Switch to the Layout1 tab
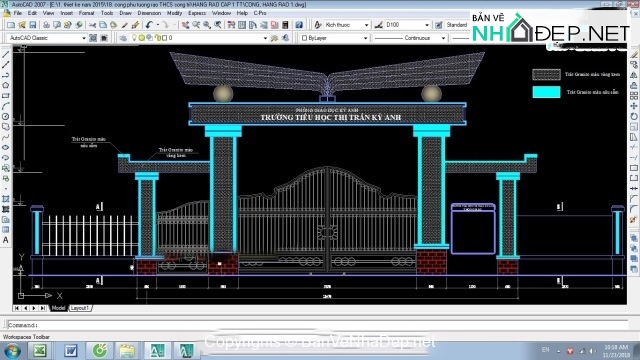 (x=80, y=308)
